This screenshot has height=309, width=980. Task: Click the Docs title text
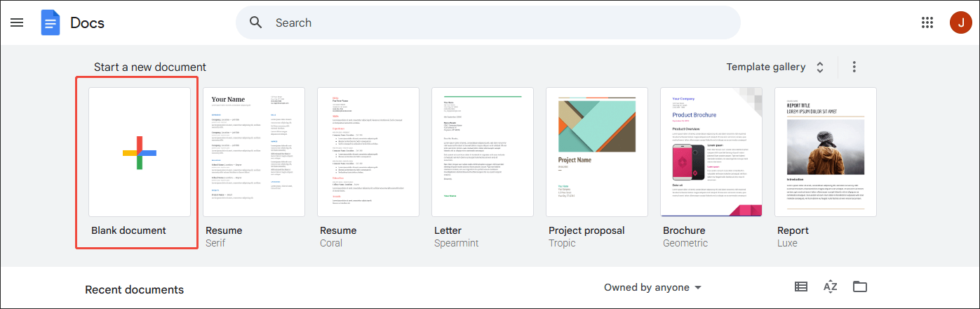click(88, 22)
